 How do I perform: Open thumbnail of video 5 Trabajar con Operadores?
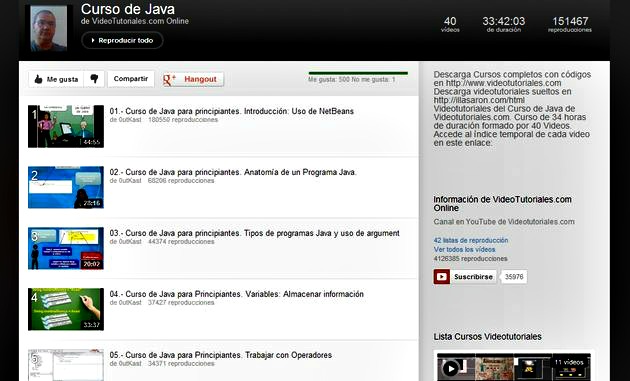(66, 365)
